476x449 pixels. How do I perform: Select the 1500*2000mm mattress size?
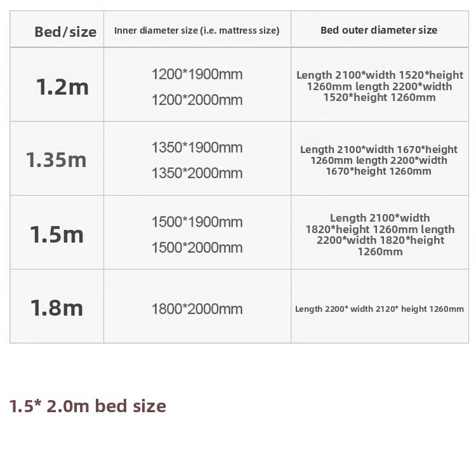pyautogui.click(x=197, y=247)
